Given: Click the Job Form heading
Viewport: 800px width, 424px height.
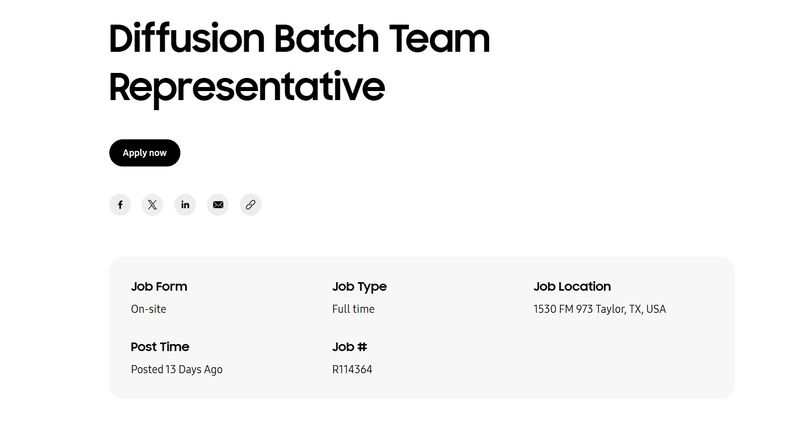Looking at the screenshot, I should [159, 287].
